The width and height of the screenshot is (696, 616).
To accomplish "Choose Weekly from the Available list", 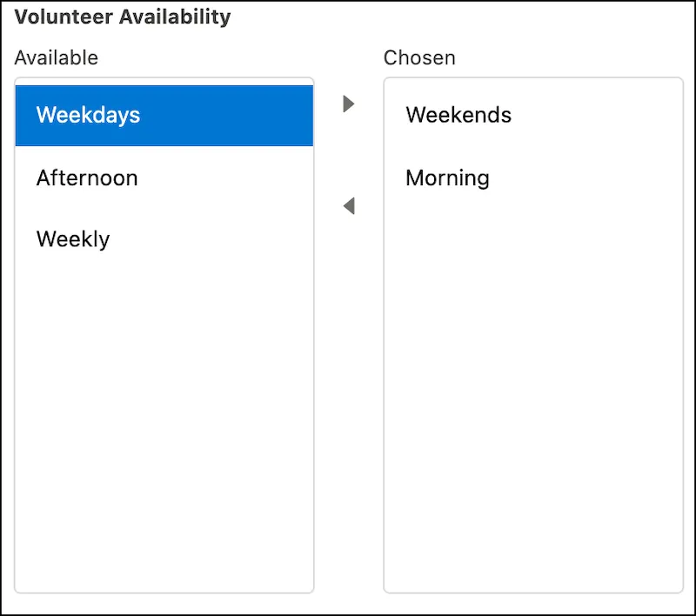I will point(164,239).
